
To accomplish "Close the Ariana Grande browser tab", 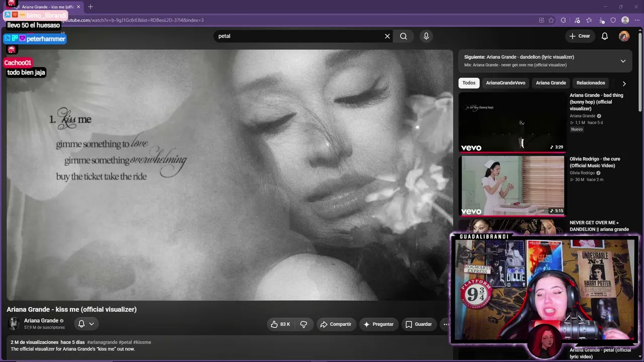I will pyautogui.click(x=78, y=7).
